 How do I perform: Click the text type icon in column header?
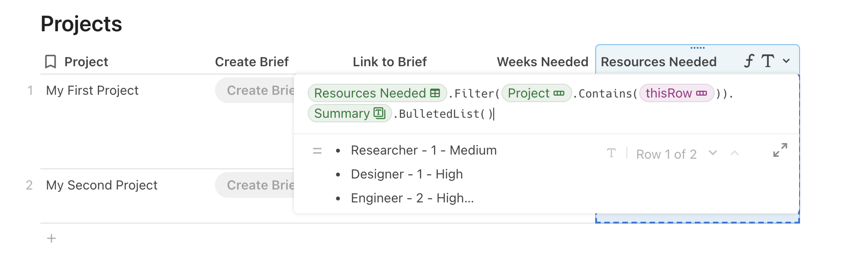[x=768, y=61]
